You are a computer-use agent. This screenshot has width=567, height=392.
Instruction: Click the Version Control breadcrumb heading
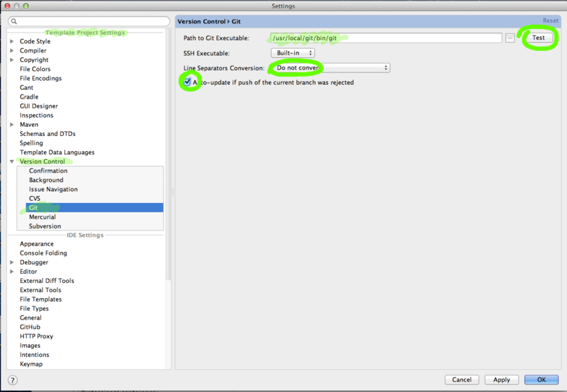coord(202,21)
